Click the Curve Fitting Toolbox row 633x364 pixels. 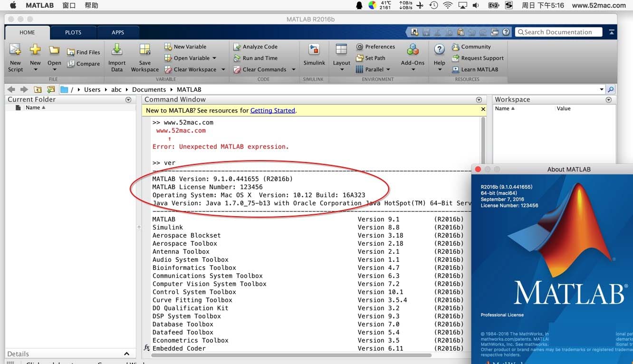pyautogui.click(x=307, y=300)
